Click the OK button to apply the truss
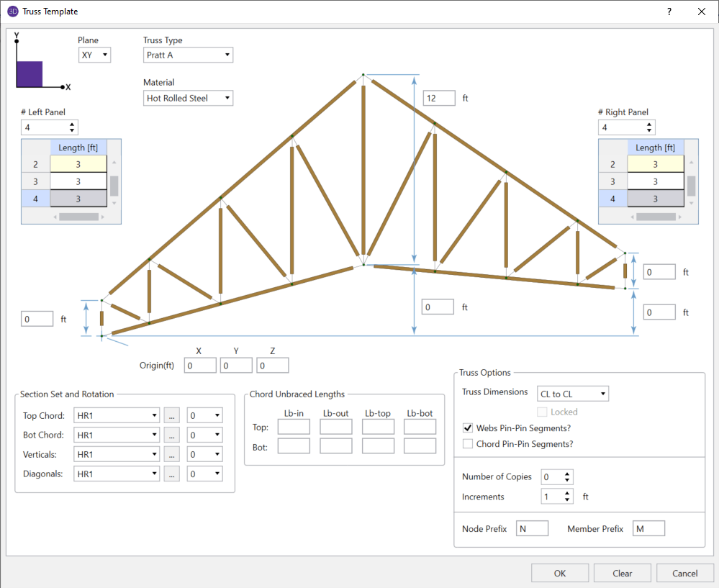 559,573
